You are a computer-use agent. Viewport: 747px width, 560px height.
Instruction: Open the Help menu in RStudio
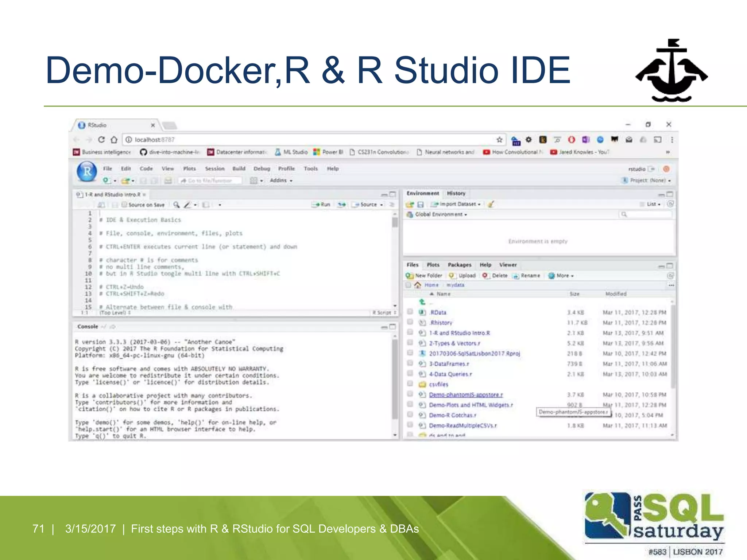click(x=333, y=168)
